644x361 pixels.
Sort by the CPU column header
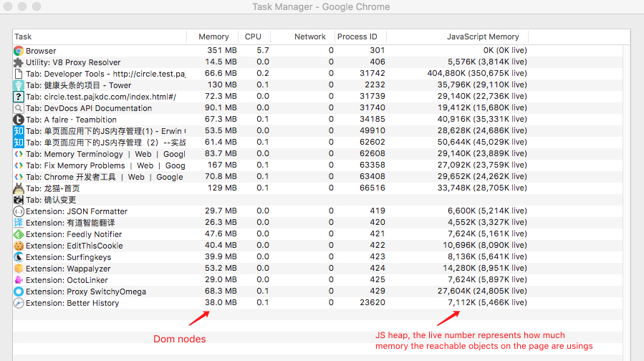253,37
